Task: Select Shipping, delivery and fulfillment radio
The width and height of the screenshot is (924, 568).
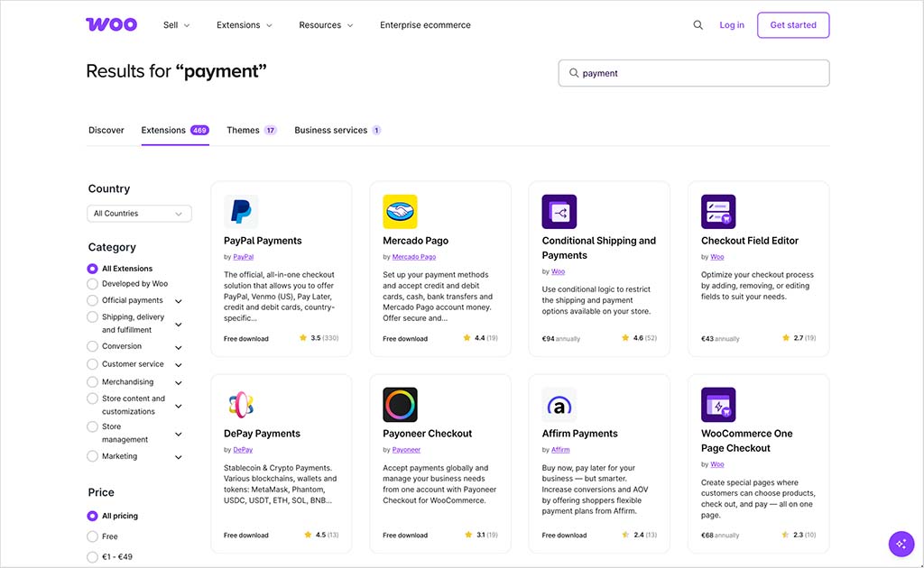Action: (93, 316)
